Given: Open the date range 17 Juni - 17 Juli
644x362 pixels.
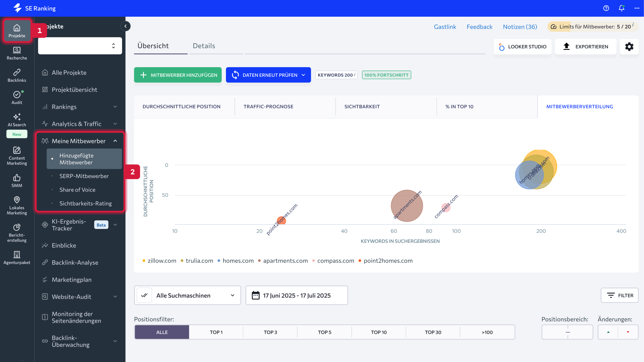Looking at the screenshot, I should (x=297, y=295).
